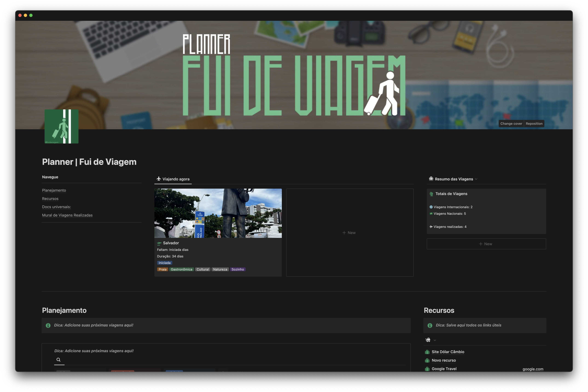Screen dimensions: 588x392
Task: Click the Totais de Viagens card title
Action: point(451,194)
